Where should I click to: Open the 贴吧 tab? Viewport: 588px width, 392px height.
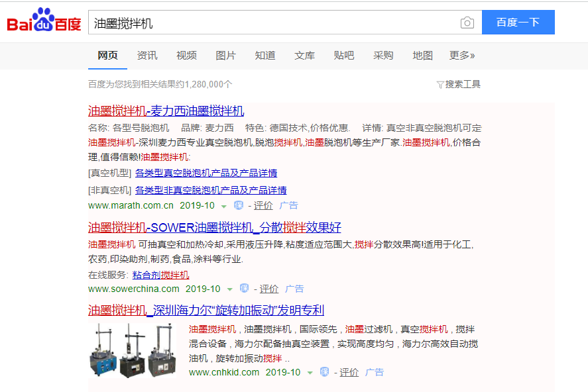coord(344,56)
